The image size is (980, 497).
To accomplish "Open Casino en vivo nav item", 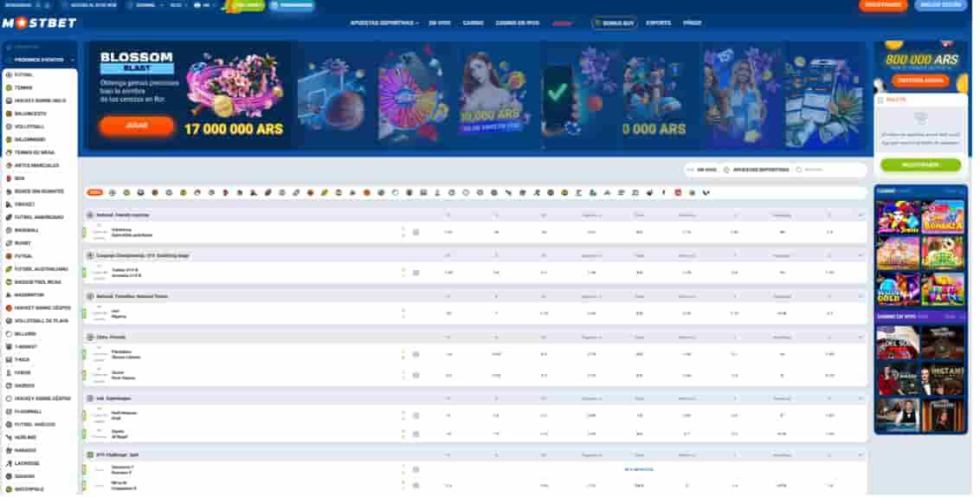I will point(517,23).
